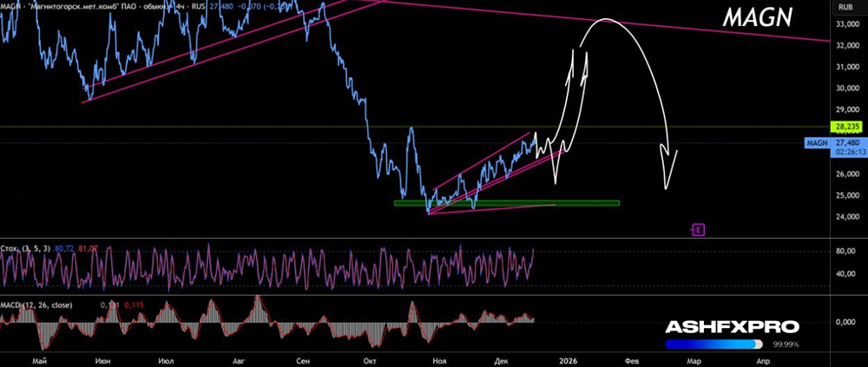Click the 2026 label on the time axis
This screenshot has height=367, width=868.
coord(569,361)
